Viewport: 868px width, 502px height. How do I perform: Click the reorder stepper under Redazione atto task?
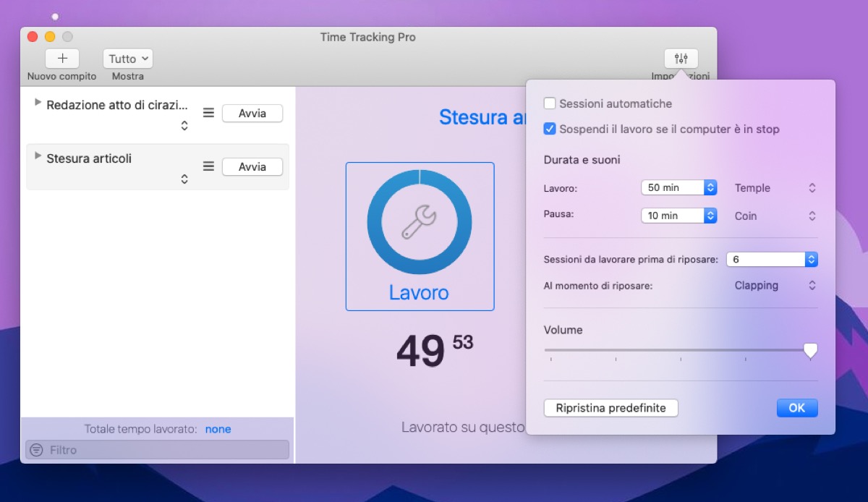click(x=184, y=125)
